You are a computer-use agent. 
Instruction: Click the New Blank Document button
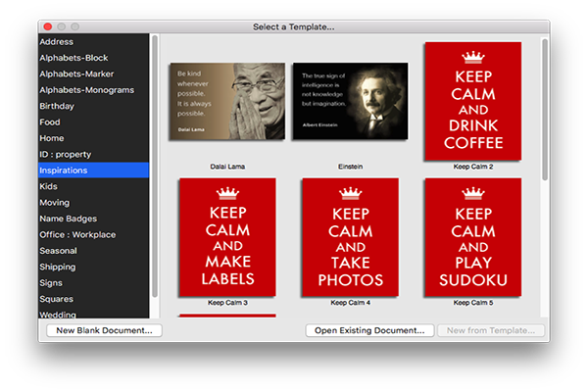[104, 330]
